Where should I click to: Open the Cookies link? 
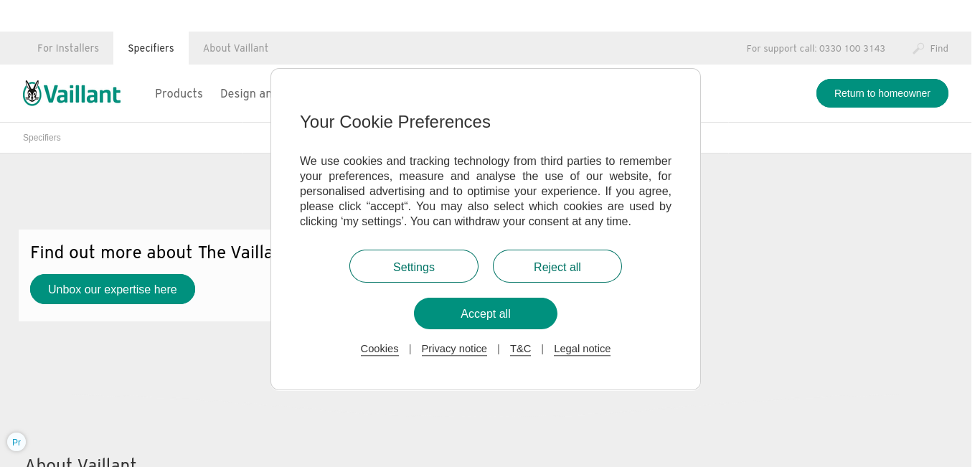point(380,349)
